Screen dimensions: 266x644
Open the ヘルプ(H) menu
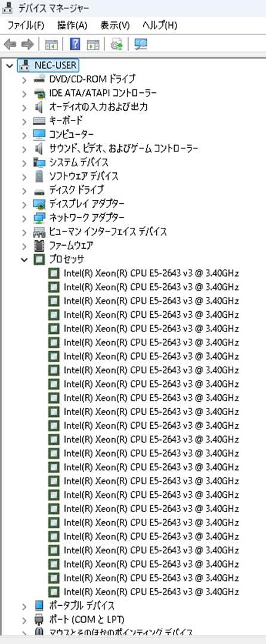[160, 26]
